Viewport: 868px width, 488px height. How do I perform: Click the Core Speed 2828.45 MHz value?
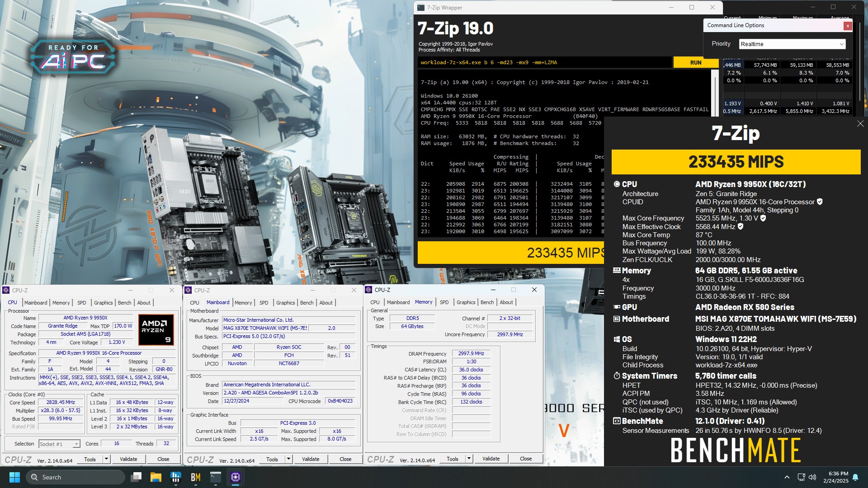[x=61, y=402]
